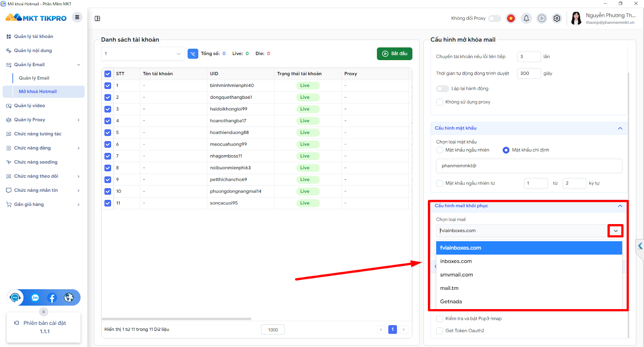Select Mật khẩu ngẫu nhiên radio
This screenshot has height=347, width=644.
coord(440,150)
